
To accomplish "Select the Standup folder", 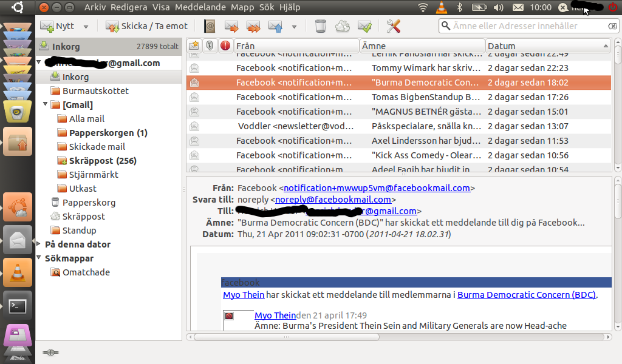I will [79, 230].
